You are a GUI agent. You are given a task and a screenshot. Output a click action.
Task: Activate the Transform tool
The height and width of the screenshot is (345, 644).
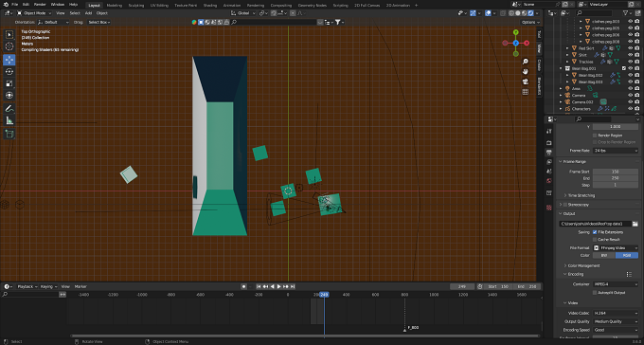click(x=9, y=96)
